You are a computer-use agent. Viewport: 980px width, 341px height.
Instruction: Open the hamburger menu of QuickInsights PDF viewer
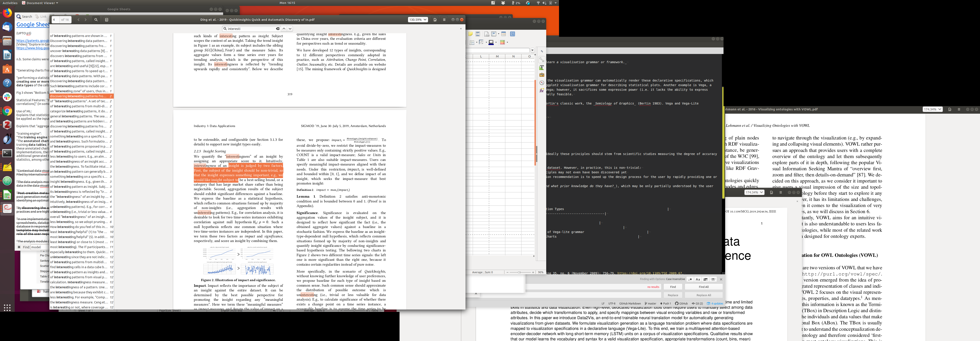pos(444,20)
